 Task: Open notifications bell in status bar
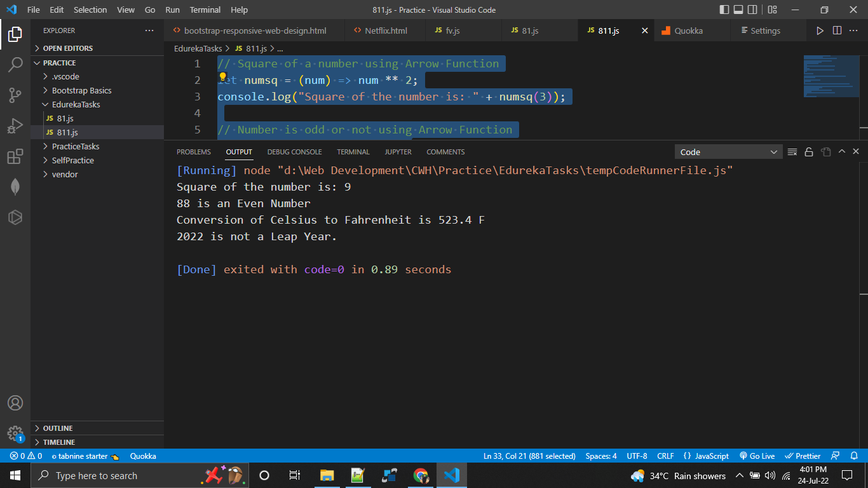pyautogui.click(x=852, y=456)
